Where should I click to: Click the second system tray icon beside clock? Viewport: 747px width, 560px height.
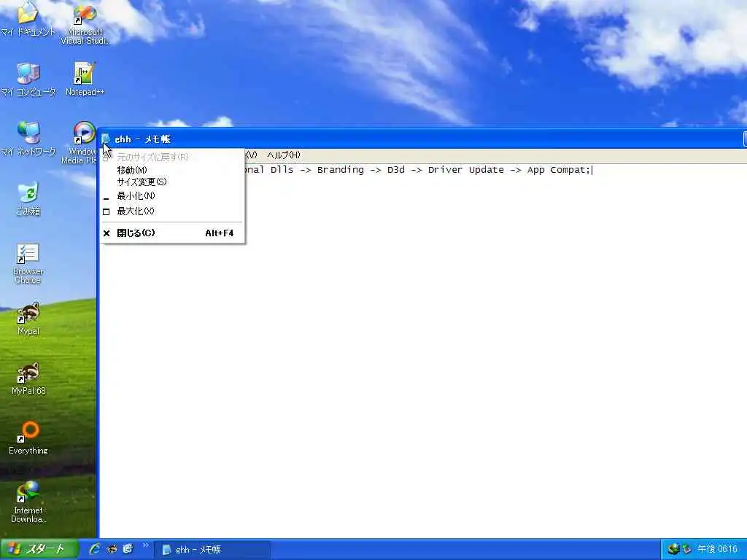click(x=686, y=549)
